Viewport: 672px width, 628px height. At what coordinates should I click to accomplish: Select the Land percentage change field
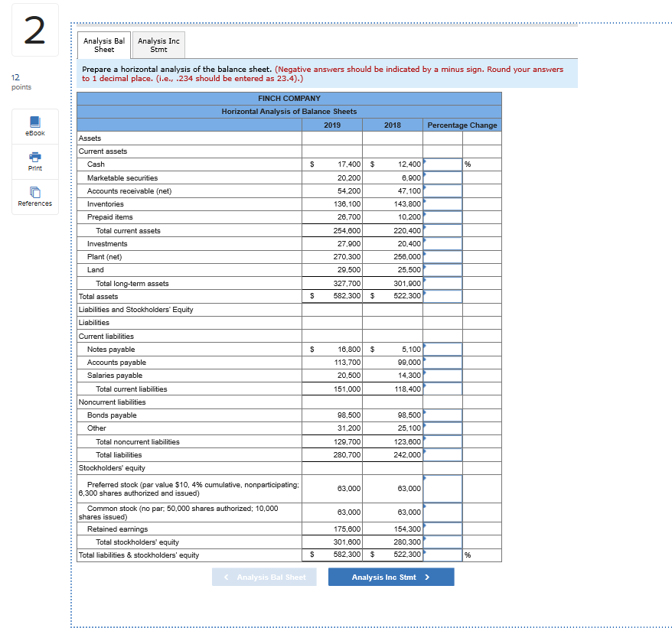pos(442,270)
